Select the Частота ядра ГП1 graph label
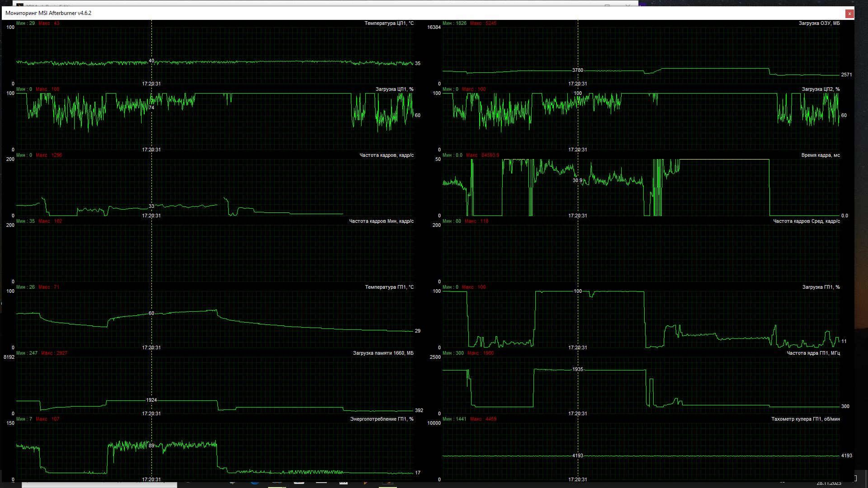The image size is (868, 488). pyautogui.click(x=813, y=353)
